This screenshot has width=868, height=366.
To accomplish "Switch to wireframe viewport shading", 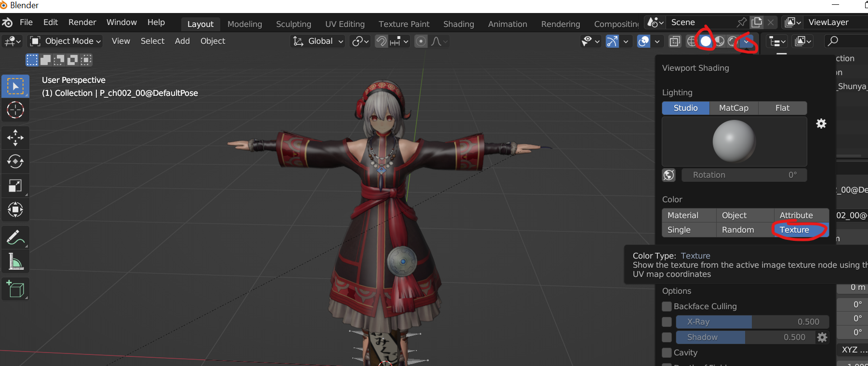I will (692, 41).
